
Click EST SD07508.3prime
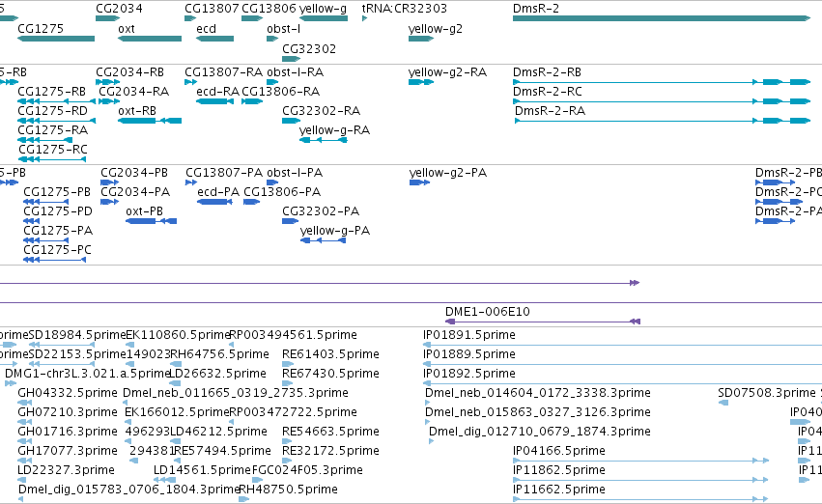(723, 403)
